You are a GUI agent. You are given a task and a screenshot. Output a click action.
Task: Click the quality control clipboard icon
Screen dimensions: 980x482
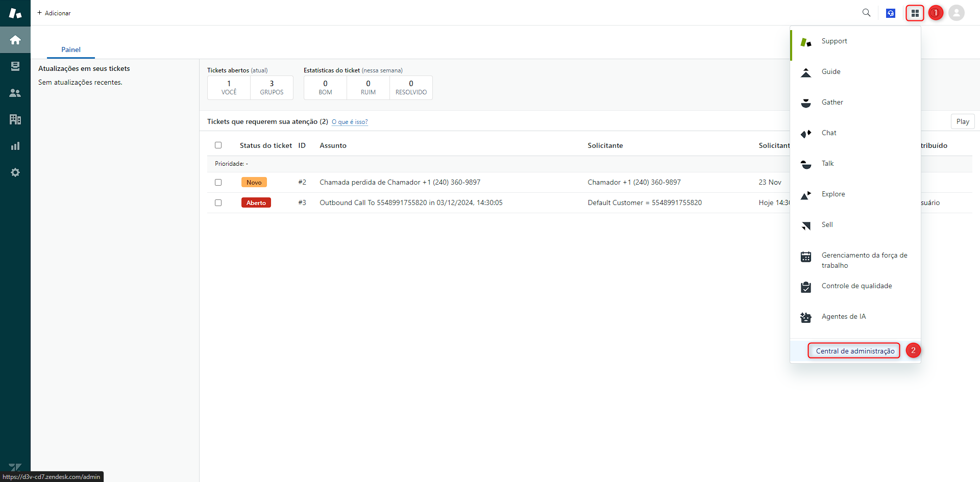click(x=806, y=287)
